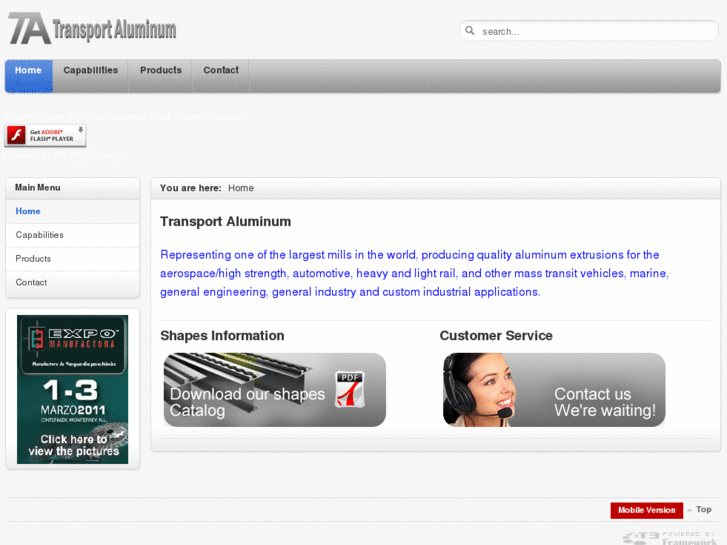
Task: Click the T3 Framework logo in footer
Action: [x=670, y=538]
